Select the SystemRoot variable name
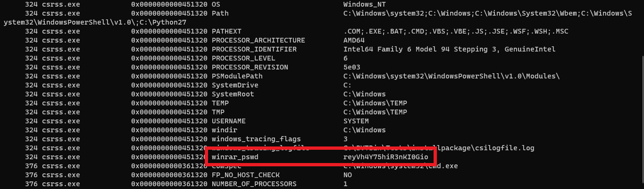644x189 pixels. coord(233,94)
